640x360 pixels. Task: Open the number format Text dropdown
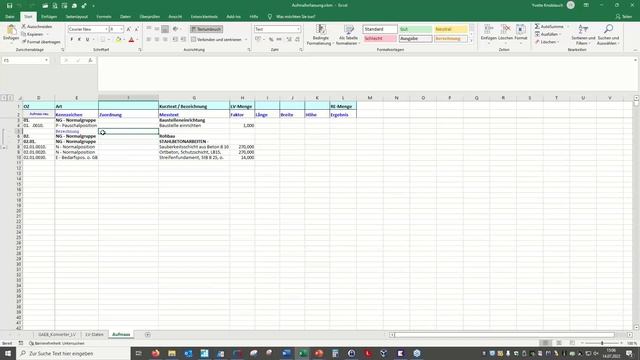coord(298,29)
